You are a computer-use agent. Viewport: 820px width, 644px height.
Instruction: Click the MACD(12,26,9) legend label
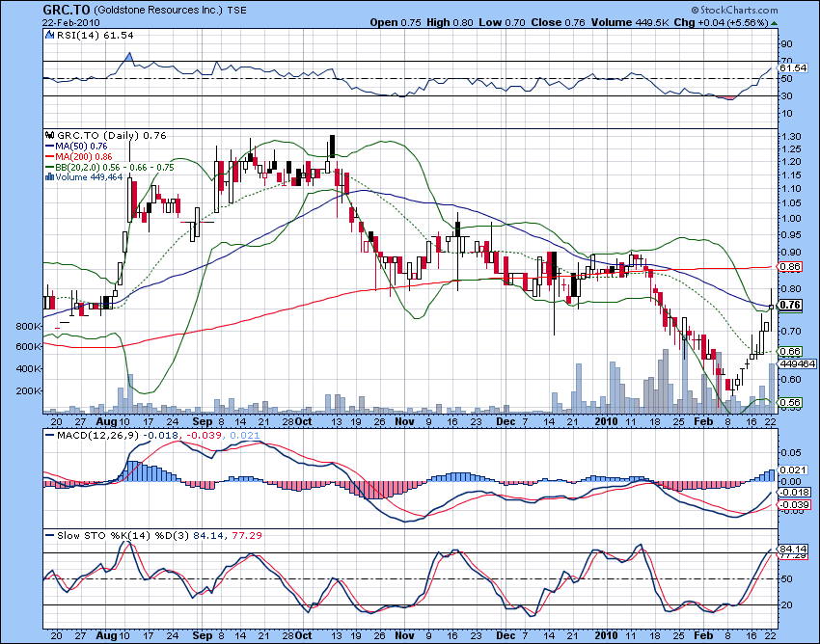(x=98, y=435)
